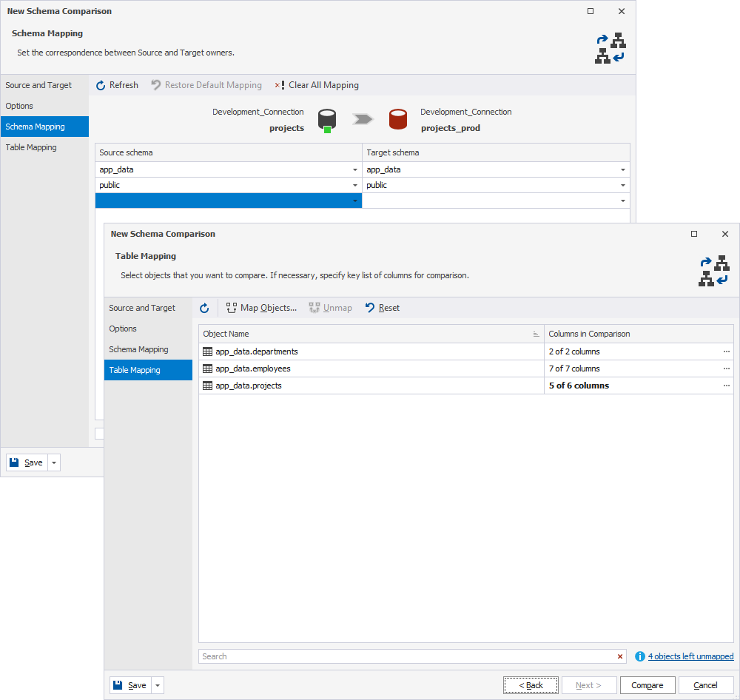
Task: Click the Compare button
Action: [x=647, y=685]
